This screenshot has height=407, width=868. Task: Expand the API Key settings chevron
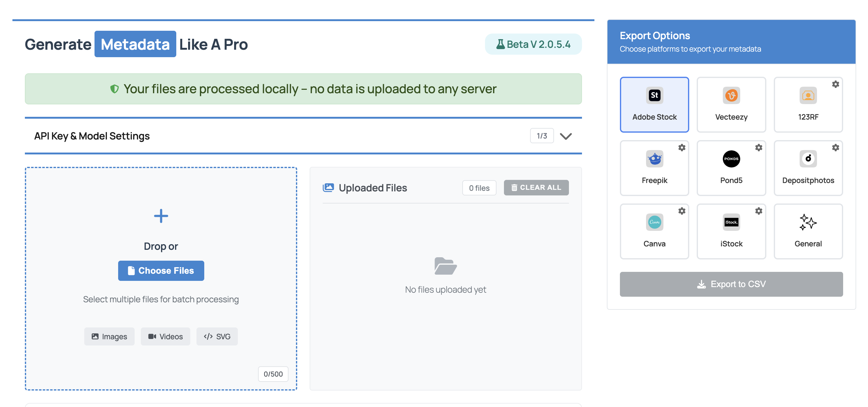(x=566, y=136)
